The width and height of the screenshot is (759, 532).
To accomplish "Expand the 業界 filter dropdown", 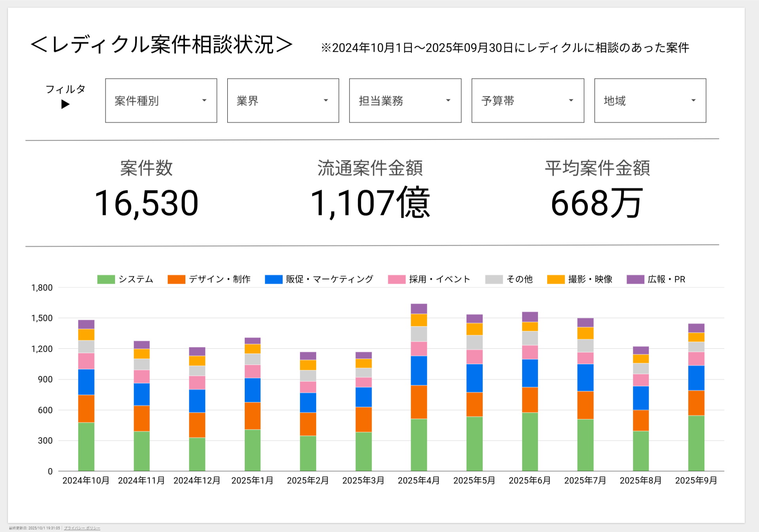I will pyautogui.click(x=283, y=100).
